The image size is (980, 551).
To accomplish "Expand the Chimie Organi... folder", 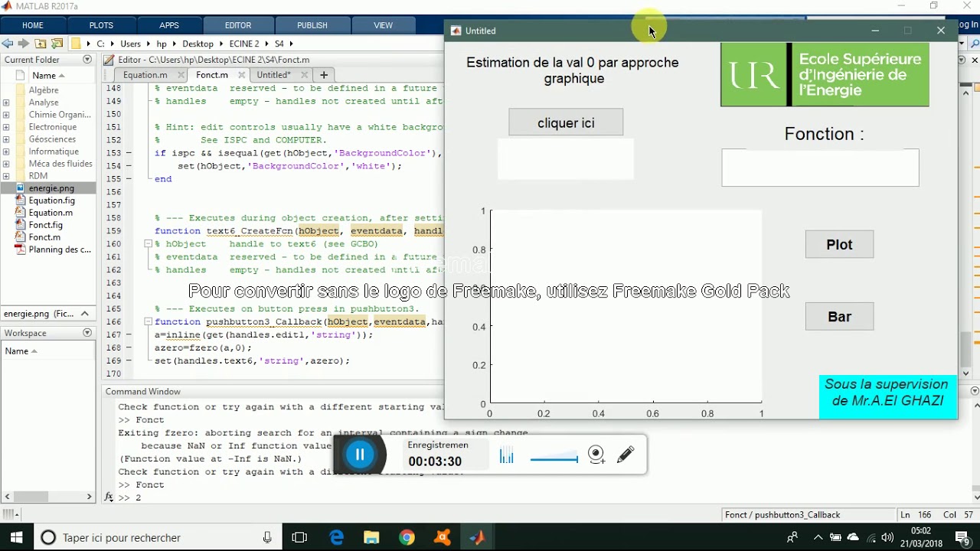I will point(6,115).
